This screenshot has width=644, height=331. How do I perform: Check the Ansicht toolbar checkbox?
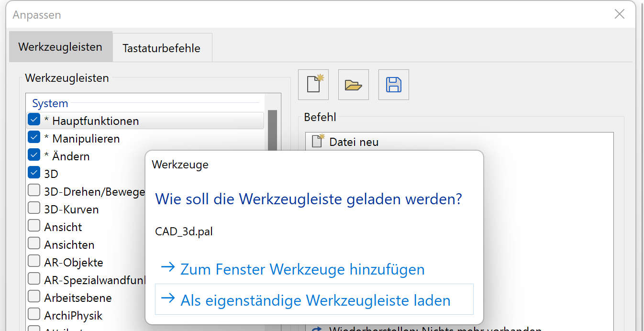(x=33, y=225)
